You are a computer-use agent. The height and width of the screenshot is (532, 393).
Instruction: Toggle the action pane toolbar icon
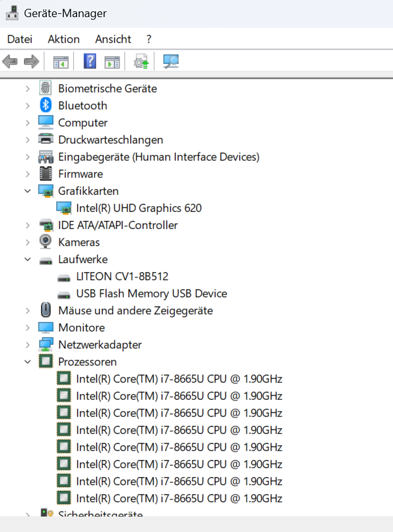pos(112,62)
